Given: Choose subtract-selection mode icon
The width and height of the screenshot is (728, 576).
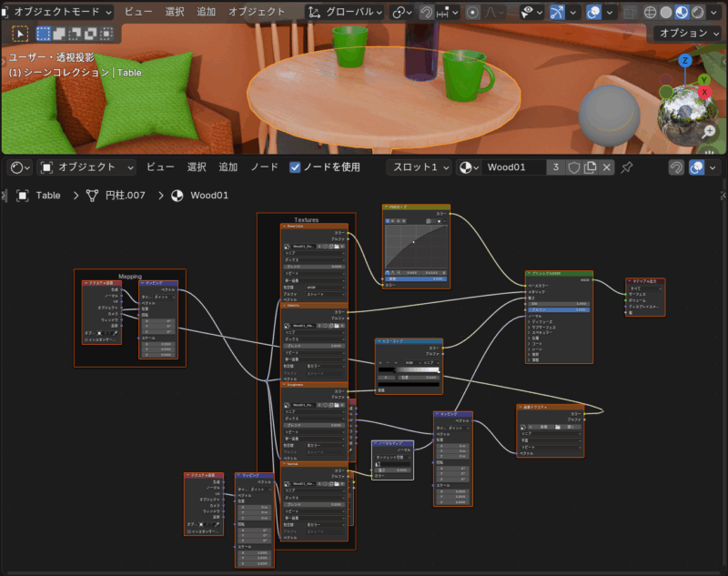Looking at the screenshot, I should (75, 33).
